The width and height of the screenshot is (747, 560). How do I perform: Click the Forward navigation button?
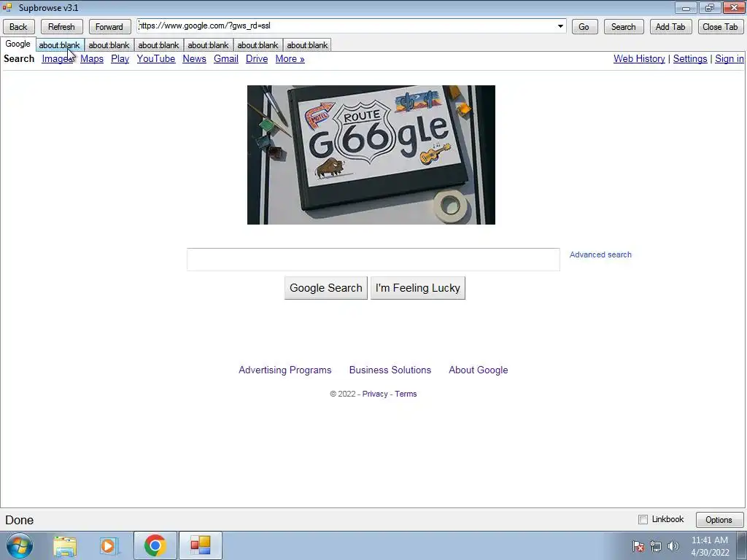pyautogui.click(x=109, y=27)
